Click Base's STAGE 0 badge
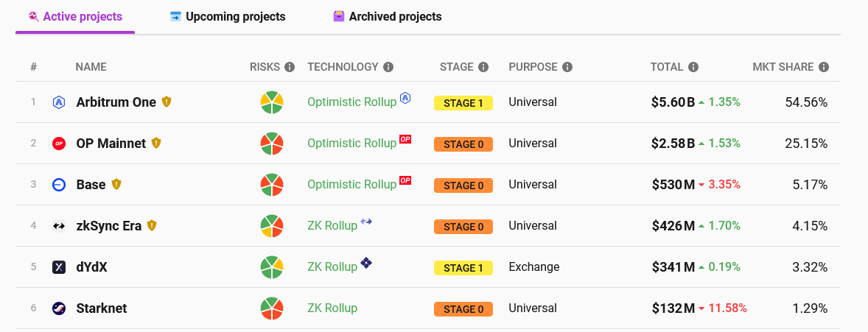Screen dimensions: 868x332 coord(463,186)
